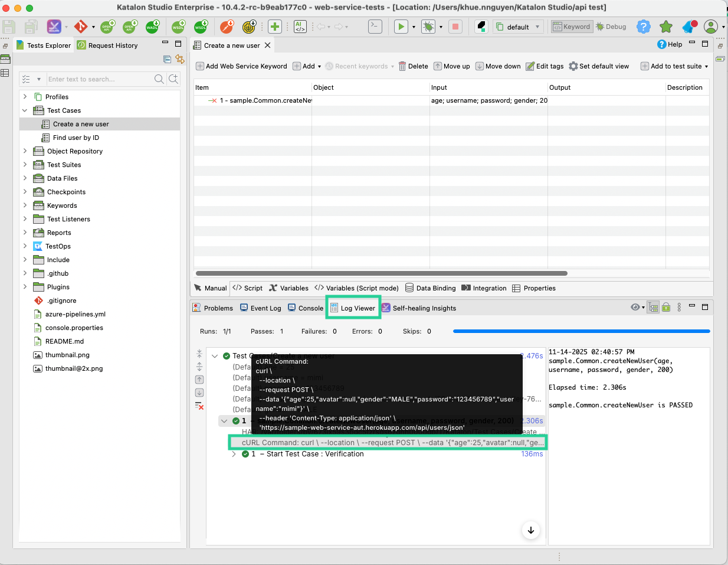Click the blue Help question mark icon
Image resolution: width=728 pixels, height=565 pixels.
click(643, 27)
